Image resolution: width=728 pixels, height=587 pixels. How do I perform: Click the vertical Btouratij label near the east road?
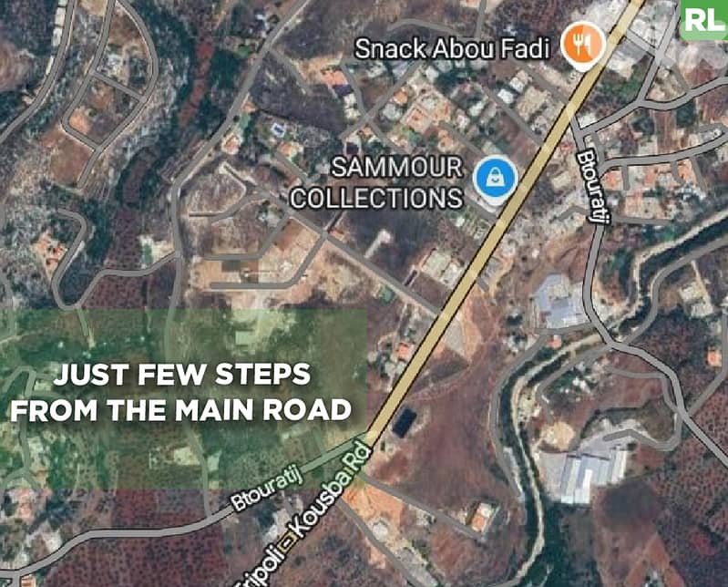point(592,186)
